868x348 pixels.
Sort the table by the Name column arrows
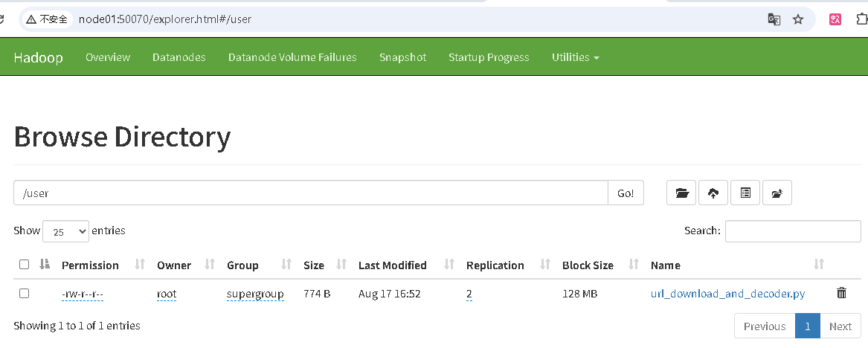click(819, 265)
